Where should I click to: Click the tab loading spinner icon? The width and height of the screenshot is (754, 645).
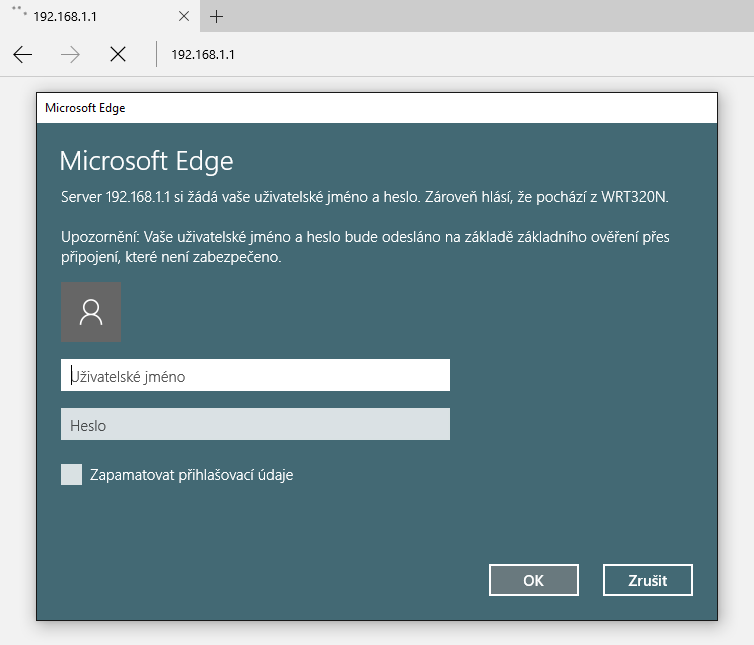tap(19, 11)
